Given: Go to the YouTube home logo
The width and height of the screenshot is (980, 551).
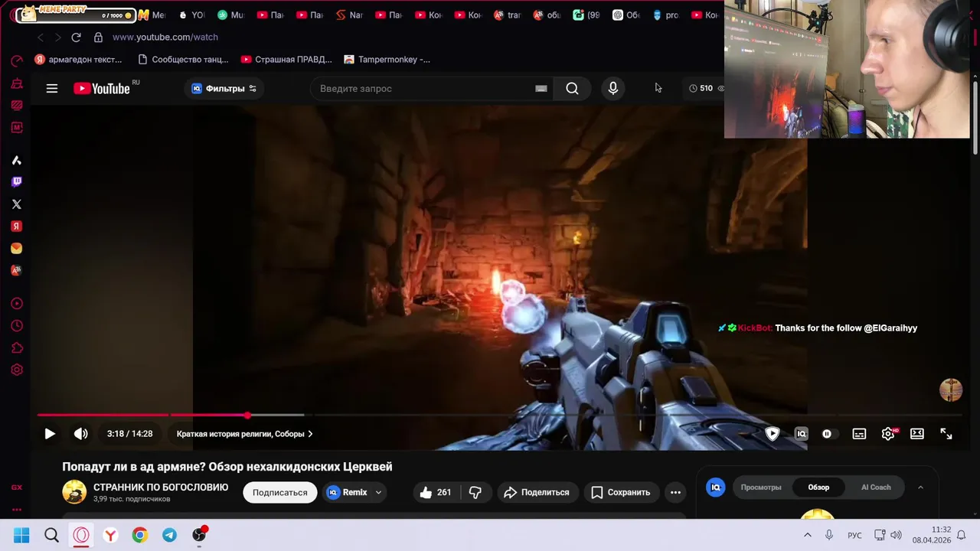Looking at the screenshot, I should (102, 89).
